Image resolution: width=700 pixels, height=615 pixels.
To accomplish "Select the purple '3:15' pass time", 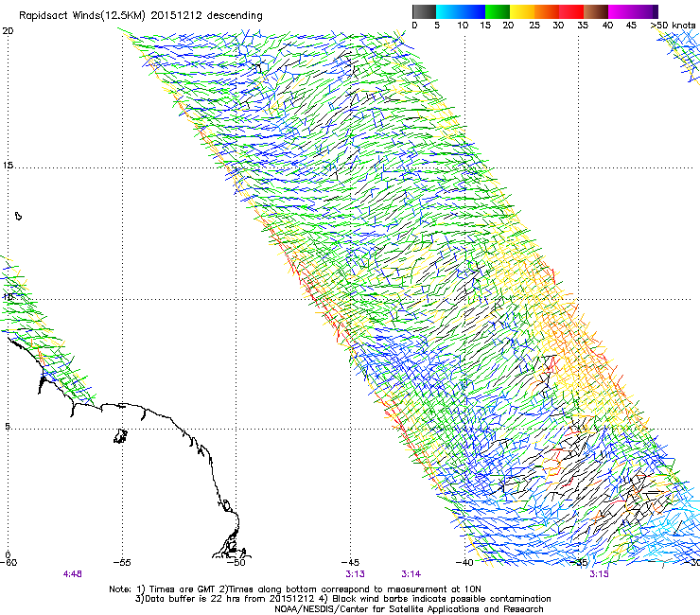I will (599, 574).
